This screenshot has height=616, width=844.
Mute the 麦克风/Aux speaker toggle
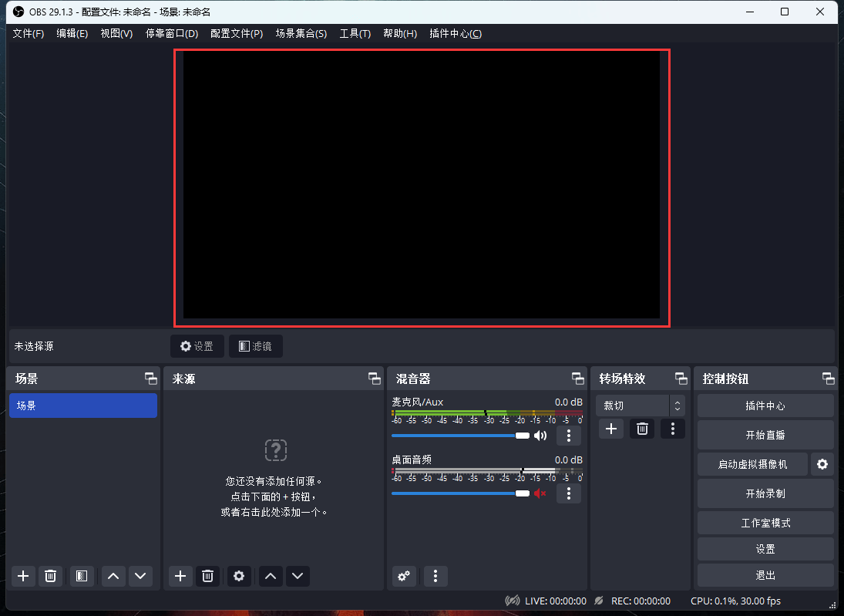click(x=540, y=436)
